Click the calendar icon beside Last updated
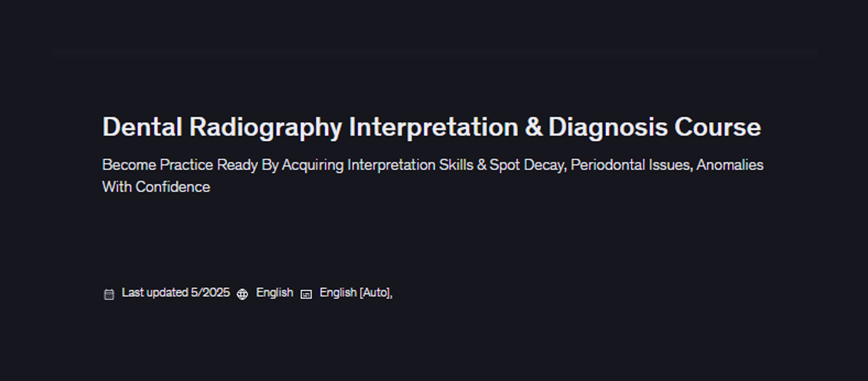 coord(109,294)
